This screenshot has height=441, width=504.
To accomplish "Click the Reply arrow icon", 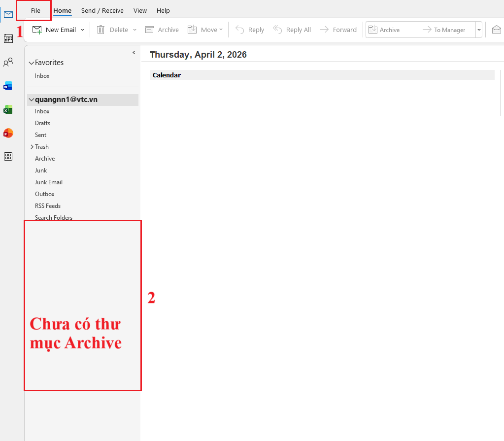I will point(240,30).
